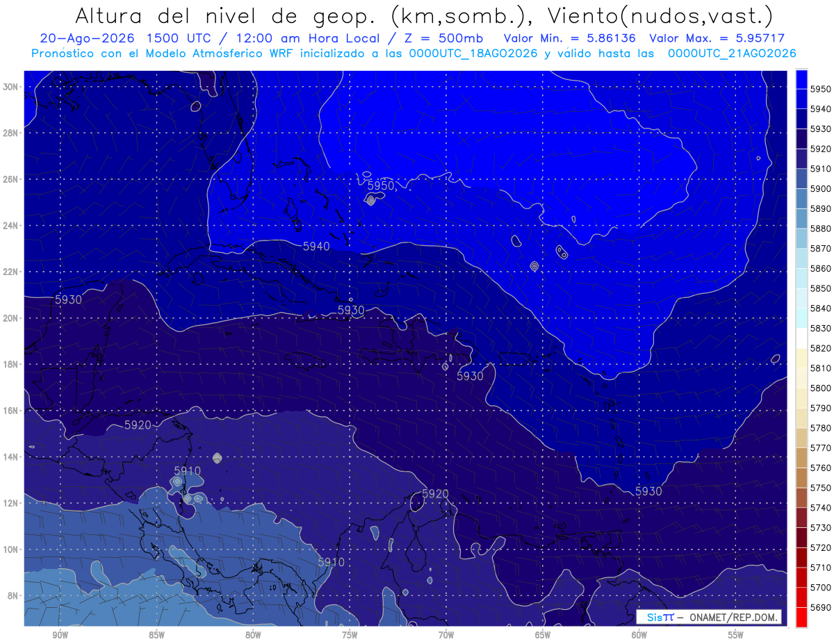Click the '28N' latitude axis label
This screenshot has width=834, height=644.
coord(10,133)
